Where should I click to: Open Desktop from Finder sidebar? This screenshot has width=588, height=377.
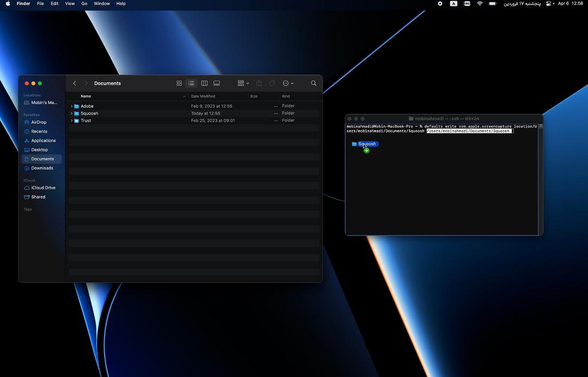click(41, 150)
